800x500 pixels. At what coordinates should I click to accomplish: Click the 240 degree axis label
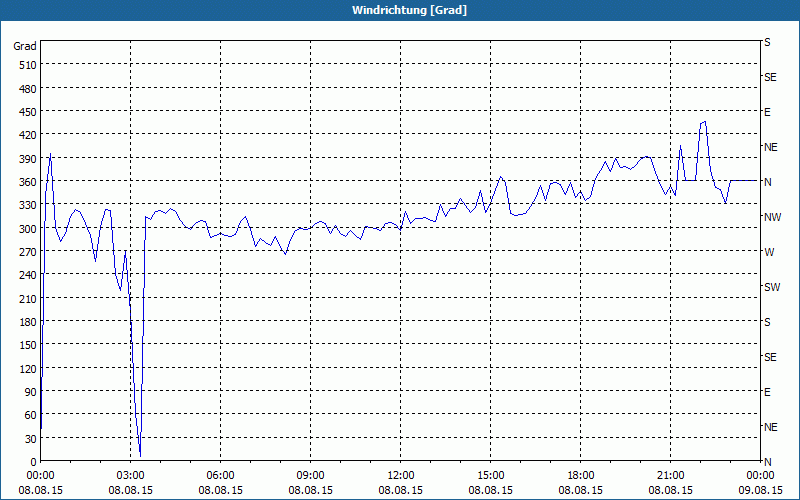tap(29, 275)
